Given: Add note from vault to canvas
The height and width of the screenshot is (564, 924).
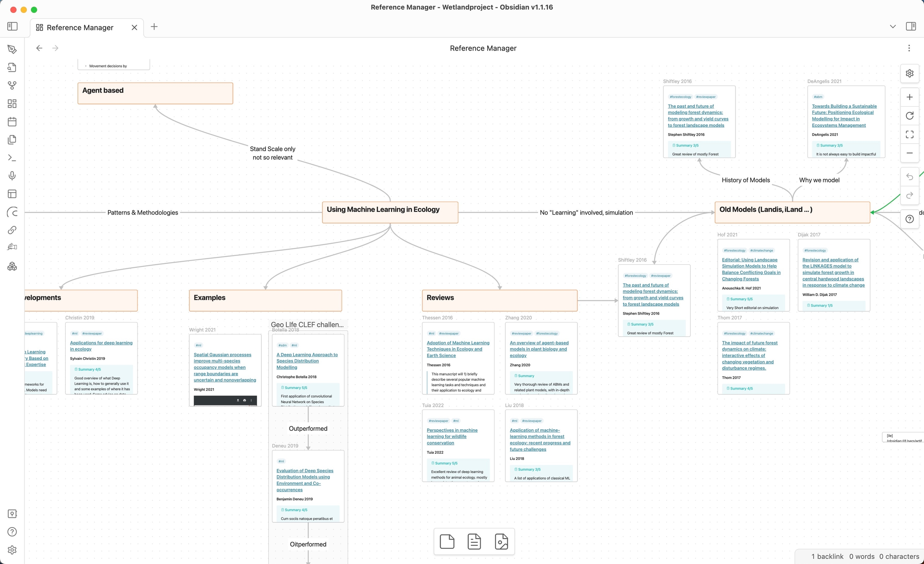Looking at the screenshot, I should pyautogui.click(x=474, y=542).
